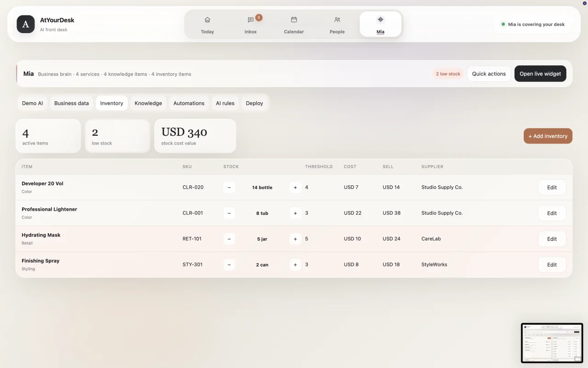This screenshot has width=588, height=368.
Task: Open the Knowledge tab
Action: [148, 103]
